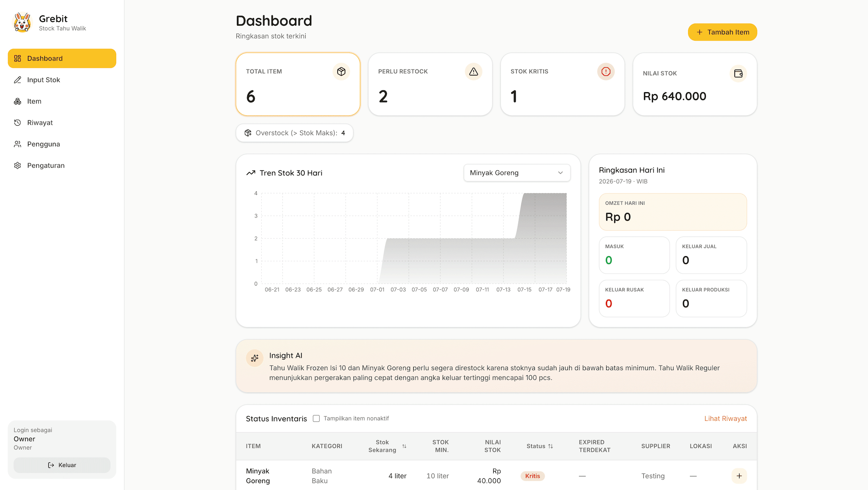Image resolution: width=868 pixels, height=490 pixels.
Task: Click warning triangle icon on Perlu Restock
Action: point(473,71)
